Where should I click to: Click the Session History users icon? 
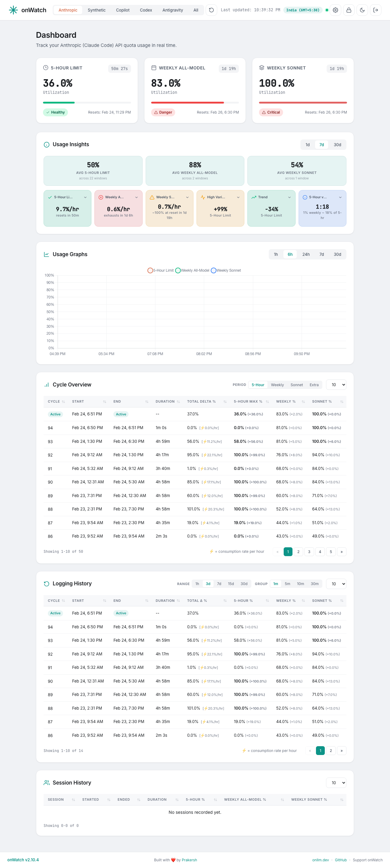click(x=47, y=782)
